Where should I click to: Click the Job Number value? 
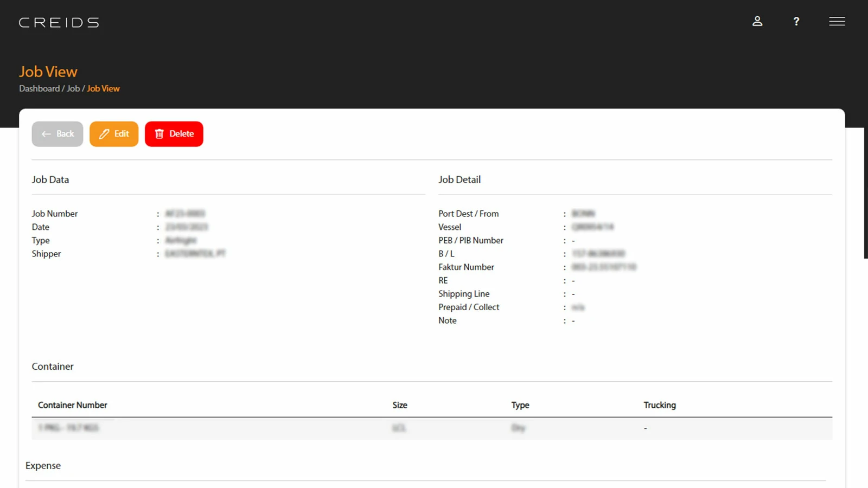185,214
